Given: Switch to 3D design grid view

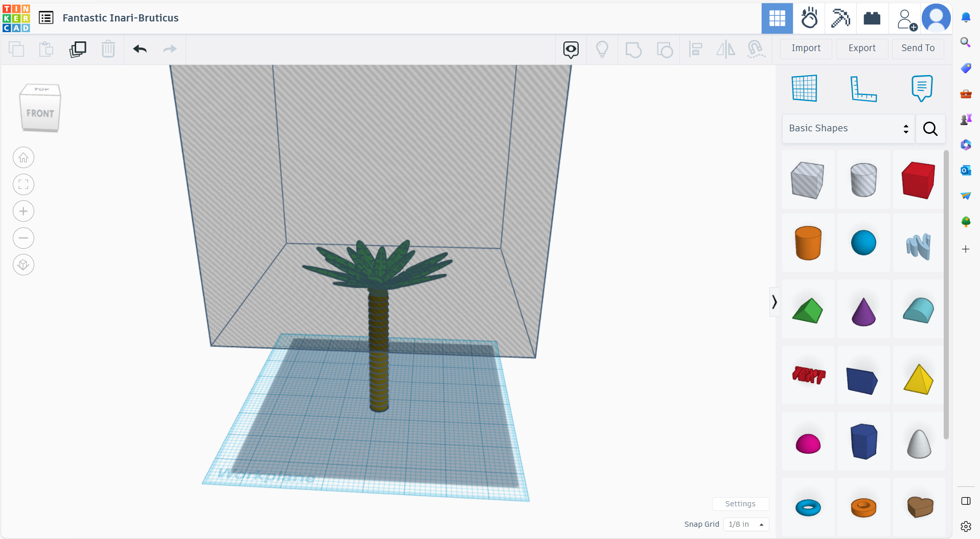Looking at the screenshot, I should (777, 18).
